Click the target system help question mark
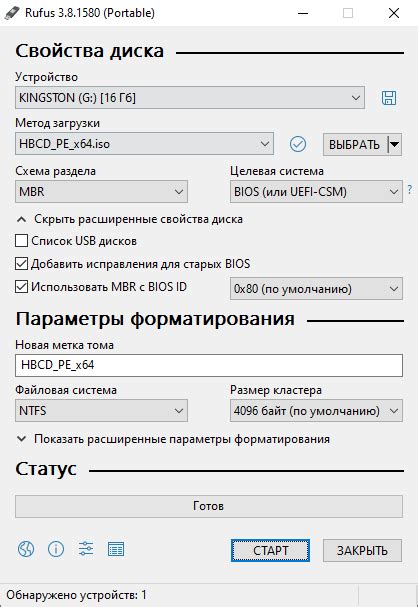This screenshot has height=607, width=418. point(409,190)
